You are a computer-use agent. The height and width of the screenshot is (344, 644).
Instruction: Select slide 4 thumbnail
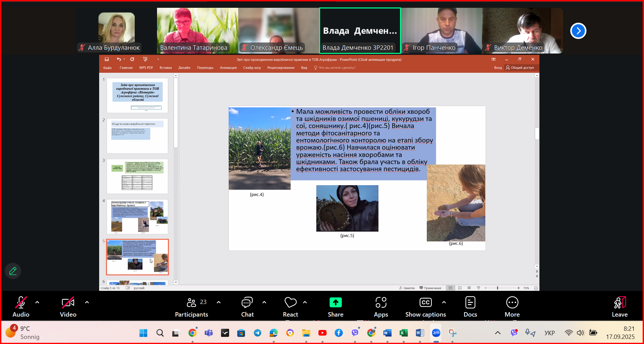point(137,217)
